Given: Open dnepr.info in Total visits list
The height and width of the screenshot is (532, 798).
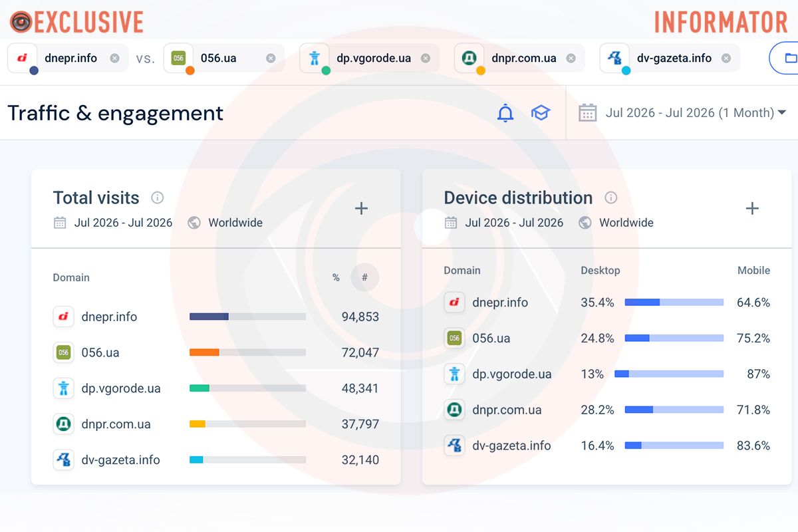Looking at the screenshot, I should click(x=109, y=317).
